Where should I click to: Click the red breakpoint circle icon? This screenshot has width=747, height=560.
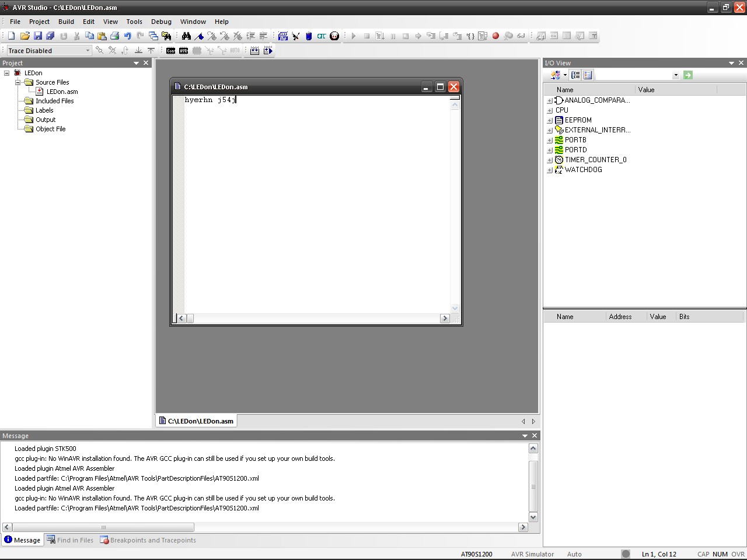point(495,36)
